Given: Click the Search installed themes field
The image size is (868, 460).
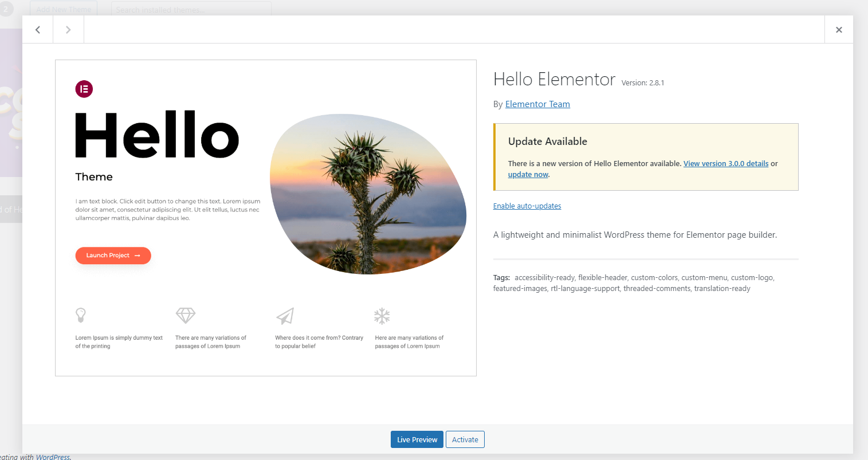Looking at the screenshot, I should point(191,9).
